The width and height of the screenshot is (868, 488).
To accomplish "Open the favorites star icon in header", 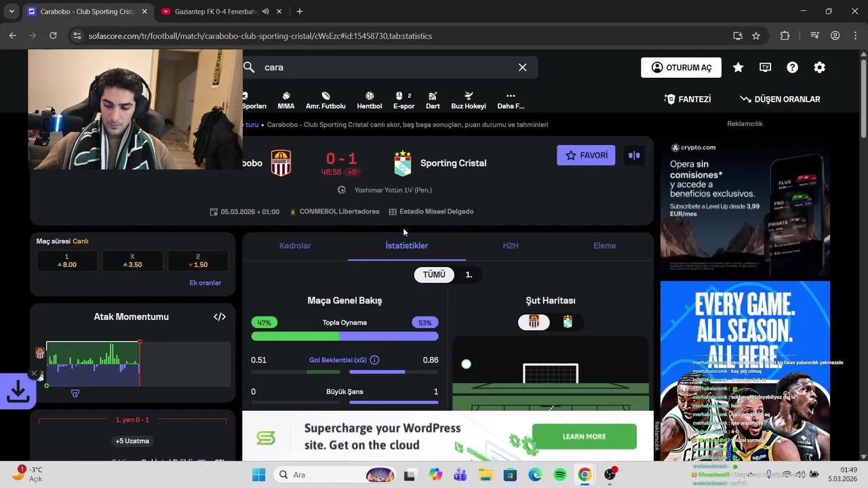I will 738,67.
